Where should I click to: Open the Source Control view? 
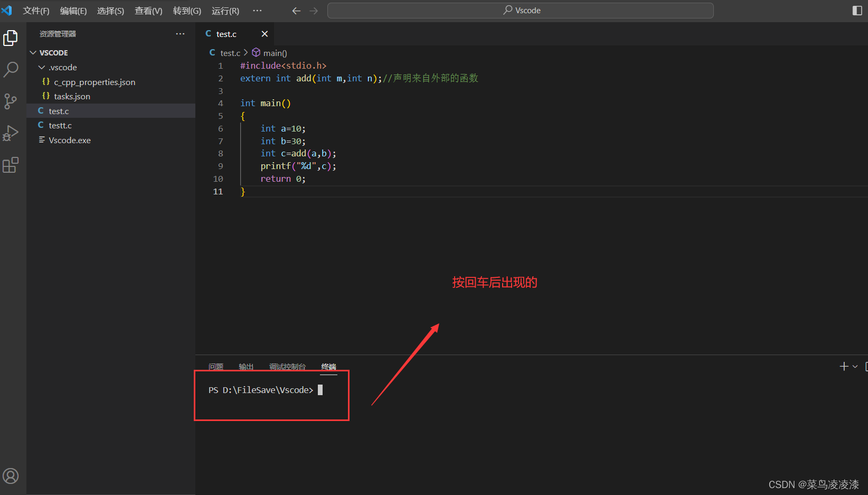tap(11, 101)
